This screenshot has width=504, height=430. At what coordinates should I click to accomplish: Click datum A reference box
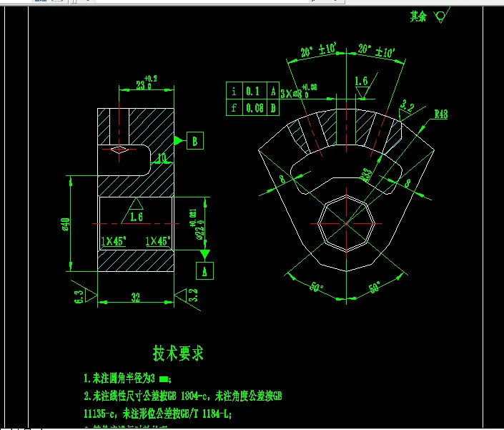[x=204, y=270]
